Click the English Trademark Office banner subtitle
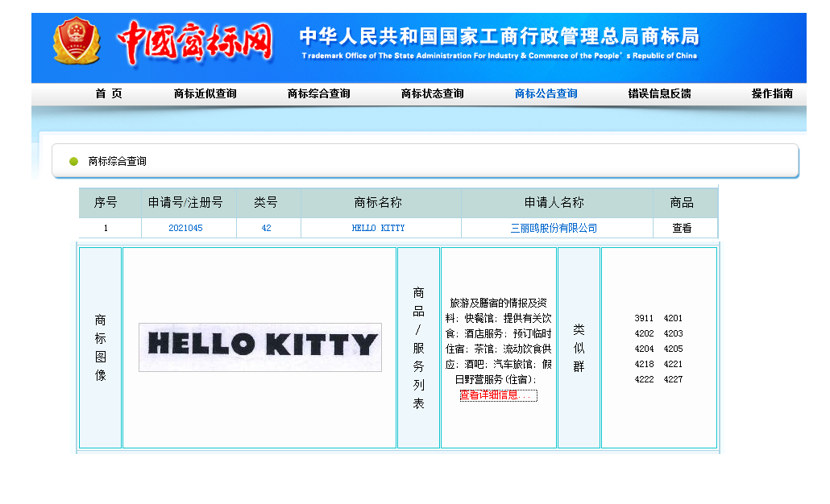 click(x=499, y=56)
